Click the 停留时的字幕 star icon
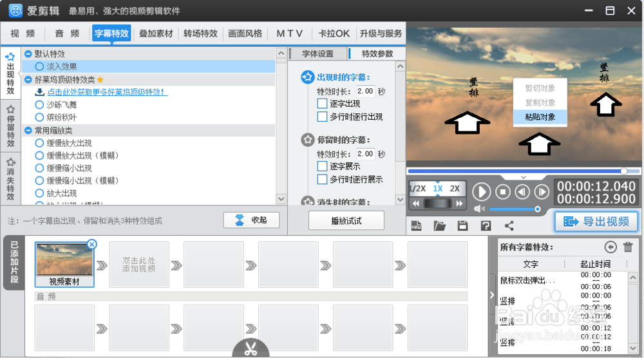The image size is (644, 358). [307, 140]
